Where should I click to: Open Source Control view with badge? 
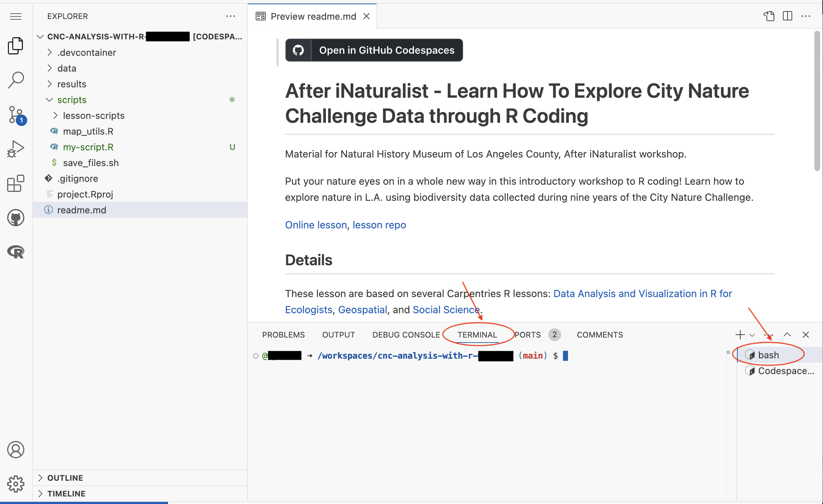16,115
